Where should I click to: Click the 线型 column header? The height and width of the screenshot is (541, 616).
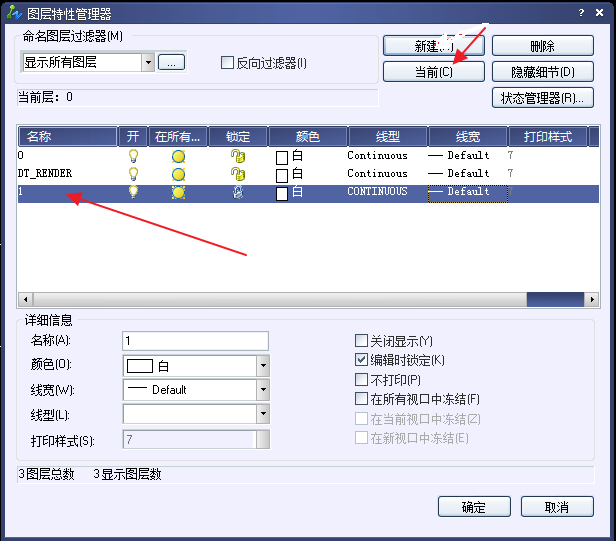387,136
